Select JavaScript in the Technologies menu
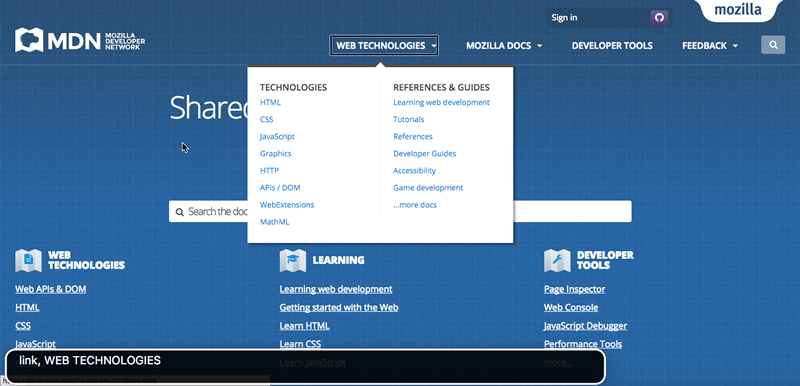This screenshot has height=386, width=800. (x=277, y=137)
